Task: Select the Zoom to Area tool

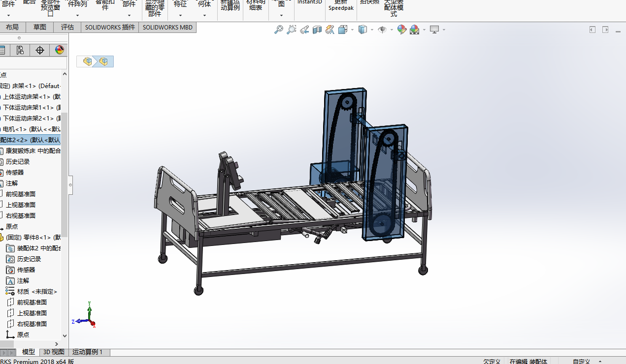Action: [x=292, y=30]
